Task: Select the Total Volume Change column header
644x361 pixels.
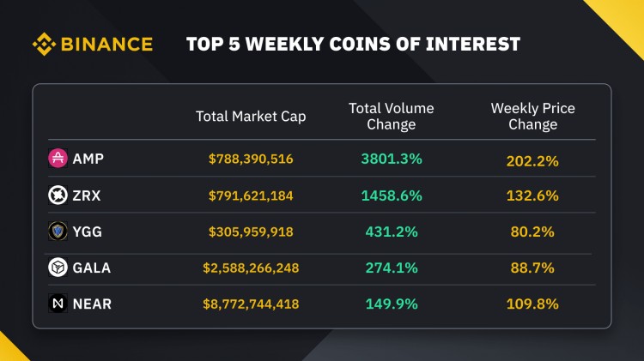Action: pos(391,116)
